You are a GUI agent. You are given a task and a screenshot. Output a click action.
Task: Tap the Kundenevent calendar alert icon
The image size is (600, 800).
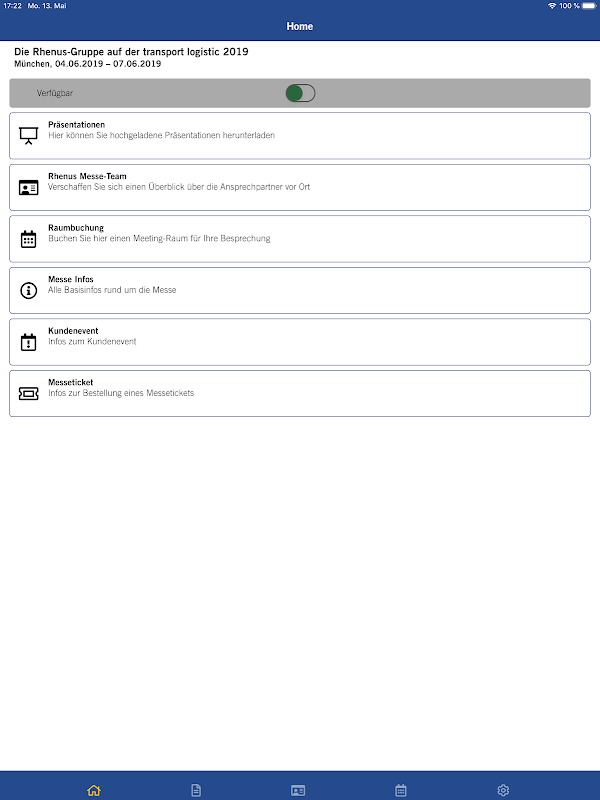coord(29,342)
